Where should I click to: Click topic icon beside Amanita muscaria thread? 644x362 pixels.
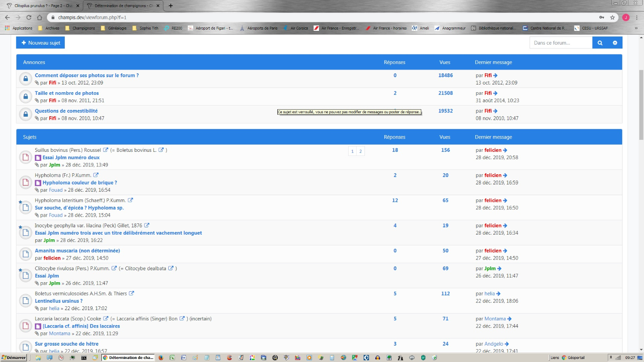coord(26,254)
